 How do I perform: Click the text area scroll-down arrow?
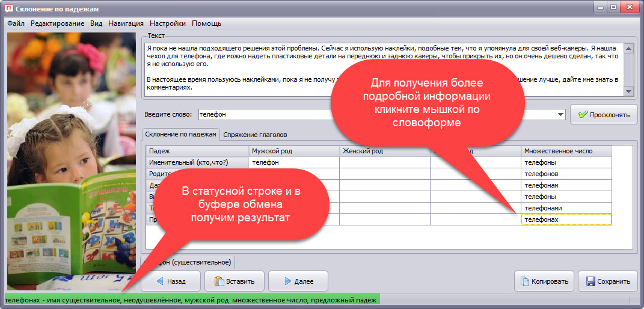pos(628,91)
